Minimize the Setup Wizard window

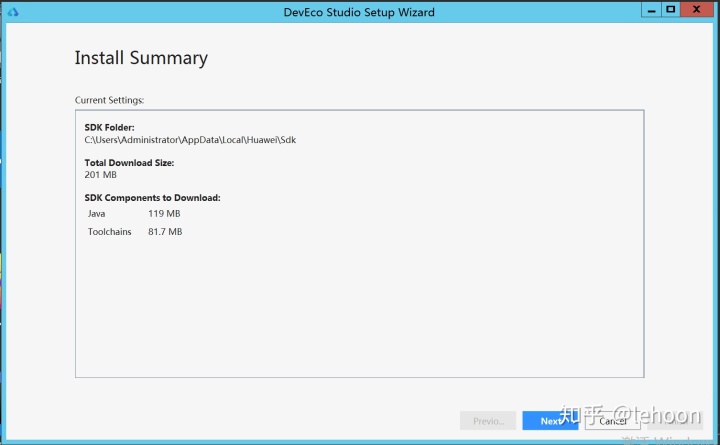[651, 10]
